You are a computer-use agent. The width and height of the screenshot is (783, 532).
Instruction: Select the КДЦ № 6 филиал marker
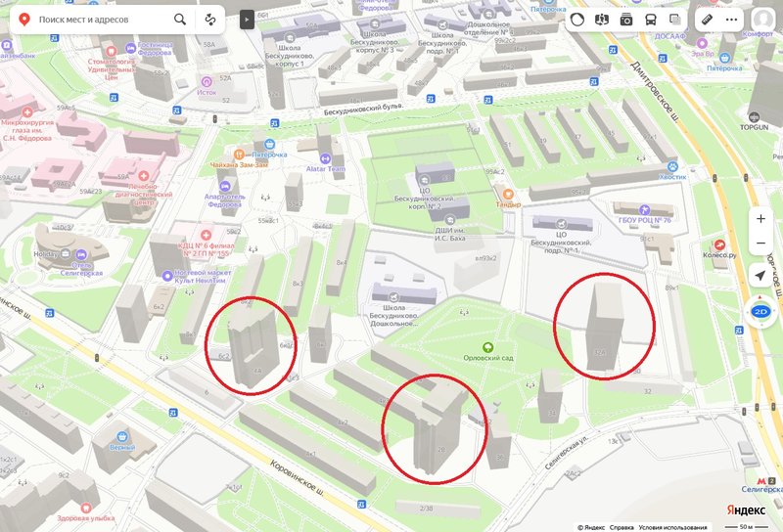pos(206,235)
